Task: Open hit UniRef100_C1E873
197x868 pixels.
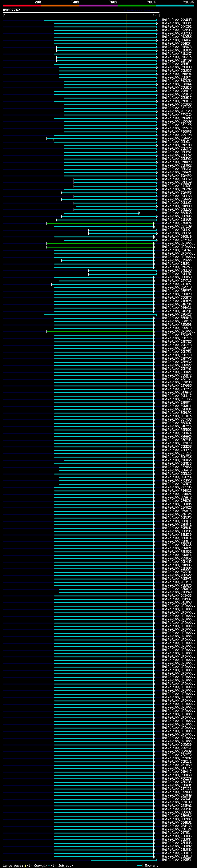Action: (177, 47)
